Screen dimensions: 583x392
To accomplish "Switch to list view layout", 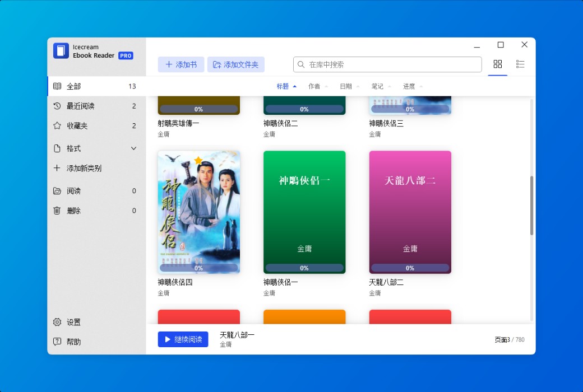I will pos(520,64).
